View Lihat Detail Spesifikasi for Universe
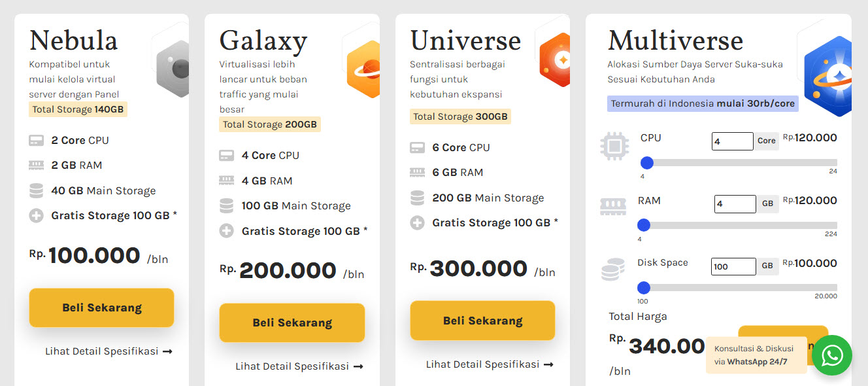This screenshot has width=868, height=386. (490, 364)
